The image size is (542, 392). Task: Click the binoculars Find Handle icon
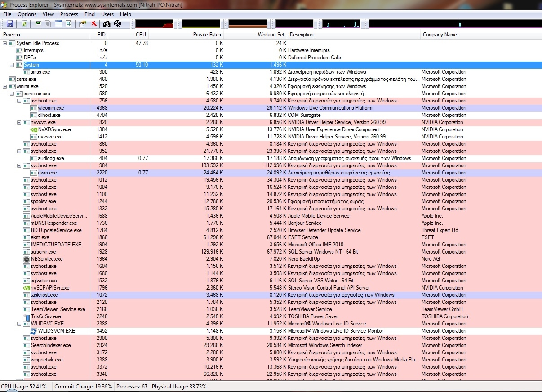[107, 24]
